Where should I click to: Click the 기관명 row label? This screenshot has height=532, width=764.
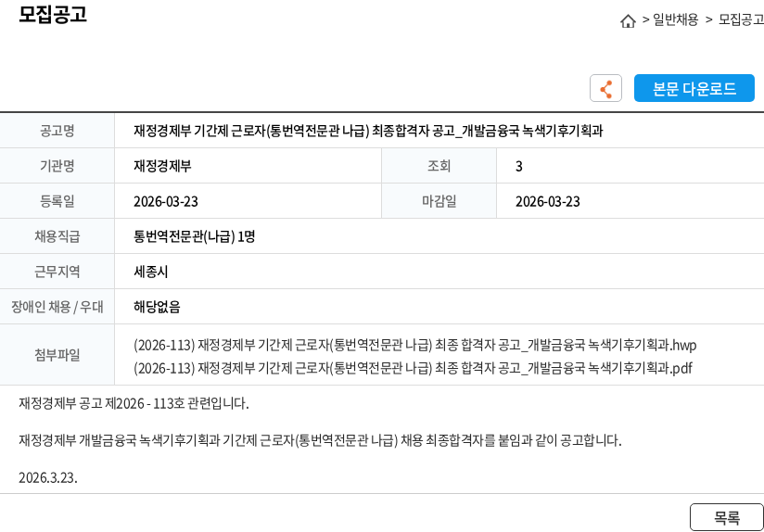(x=57, y=166)
